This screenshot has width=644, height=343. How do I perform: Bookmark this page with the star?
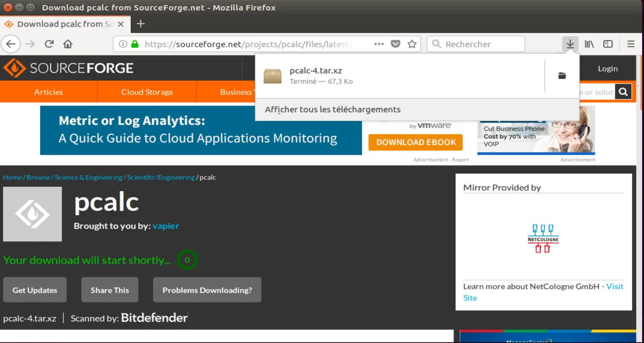(x=412, y=44)
